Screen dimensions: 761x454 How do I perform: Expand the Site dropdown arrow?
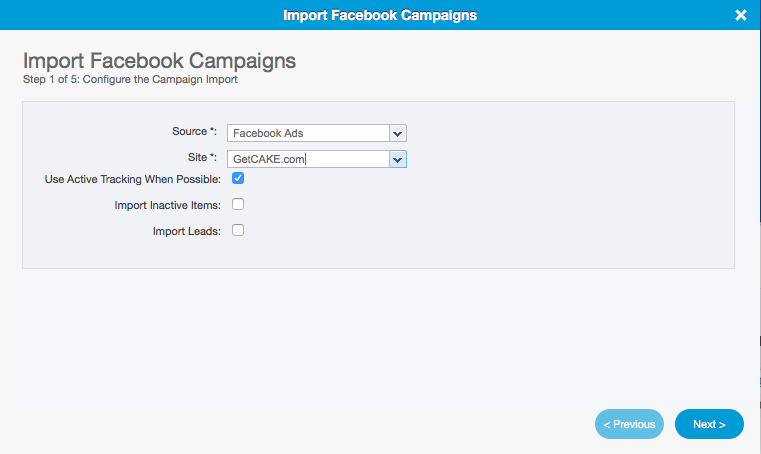(397, 158)
